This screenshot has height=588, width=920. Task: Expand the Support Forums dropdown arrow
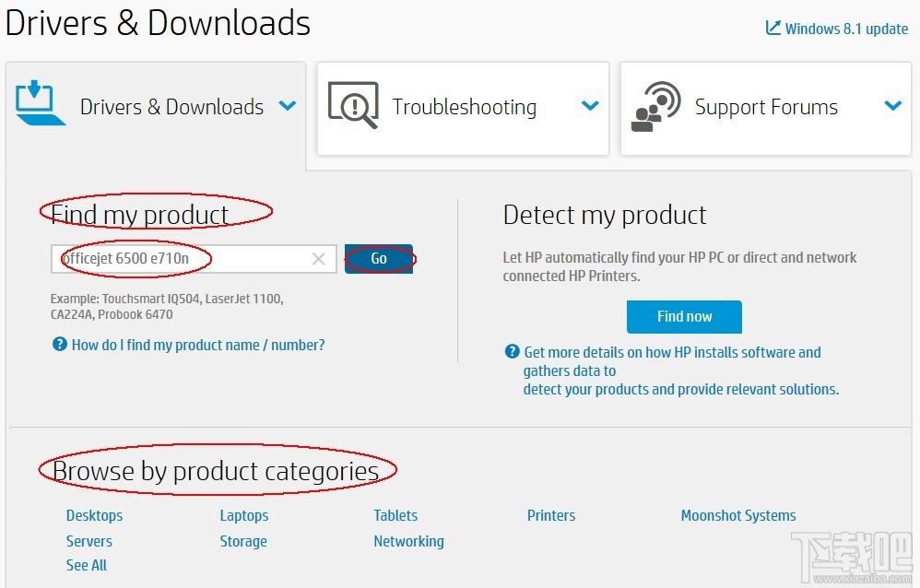892,107
